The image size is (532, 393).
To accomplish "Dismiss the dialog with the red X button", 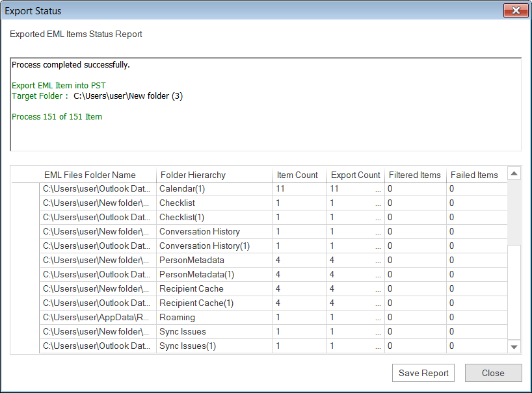I will [516, 10].
